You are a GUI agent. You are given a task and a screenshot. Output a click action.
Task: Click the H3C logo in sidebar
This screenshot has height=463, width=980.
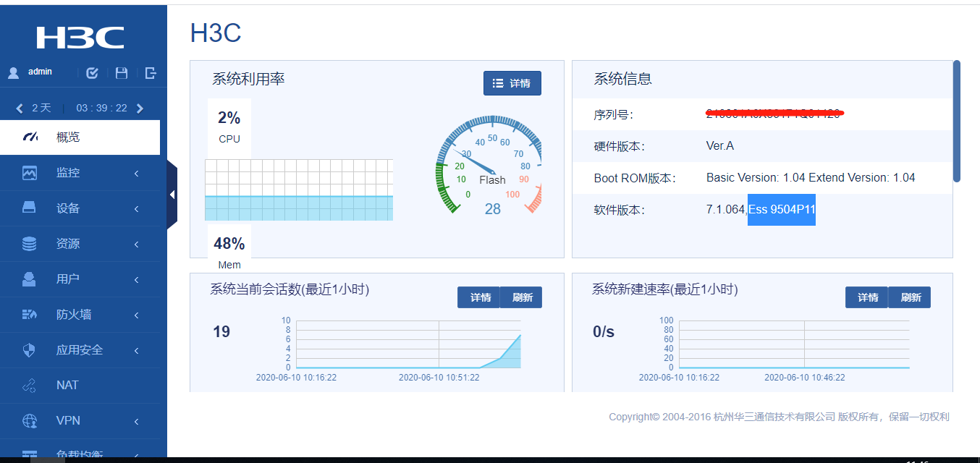coord(80,38)
